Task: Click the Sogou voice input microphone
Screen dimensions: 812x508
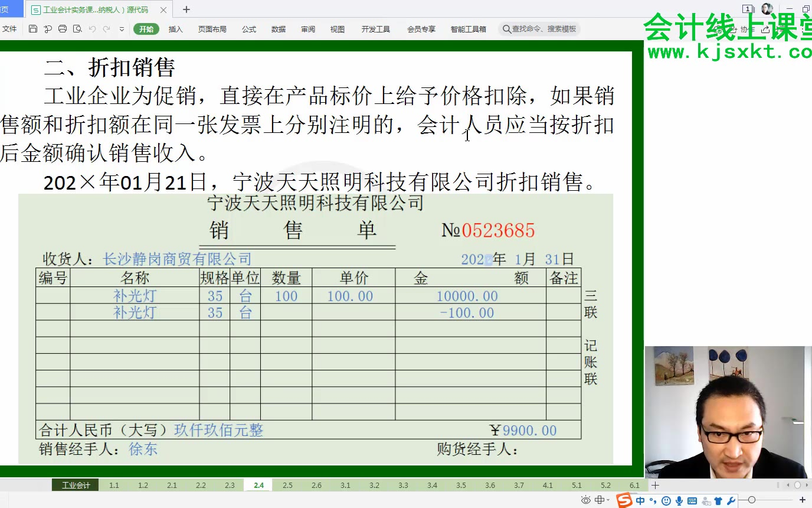Action: point(679,501)
